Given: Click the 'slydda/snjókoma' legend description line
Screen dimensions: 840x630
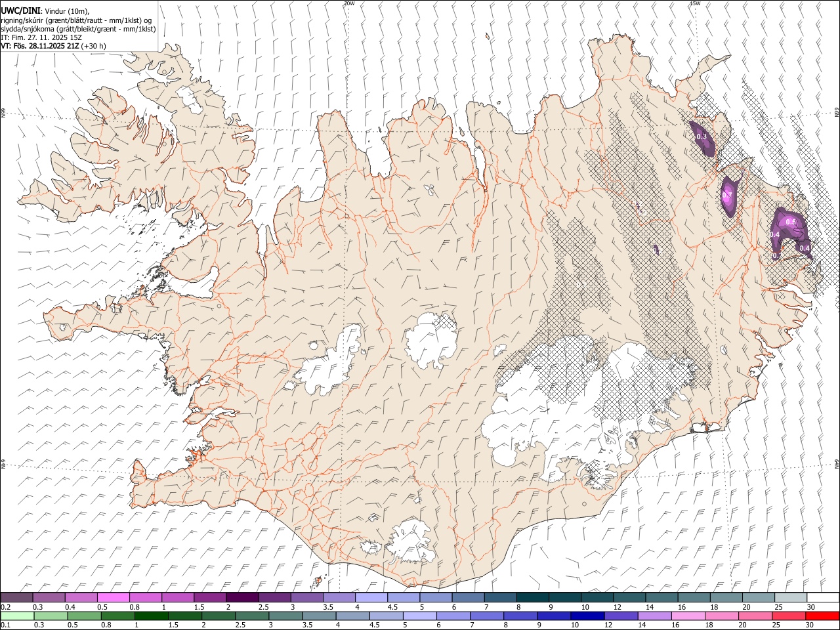Looking at the screenshot, I should pos(78,29).
